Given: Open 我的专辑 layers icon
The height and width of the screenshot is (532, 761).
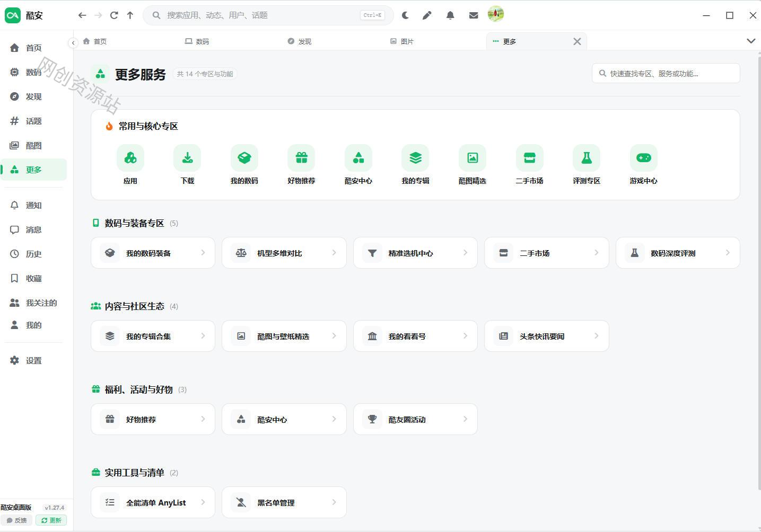Looking at the screenshot, I should 415,158.
